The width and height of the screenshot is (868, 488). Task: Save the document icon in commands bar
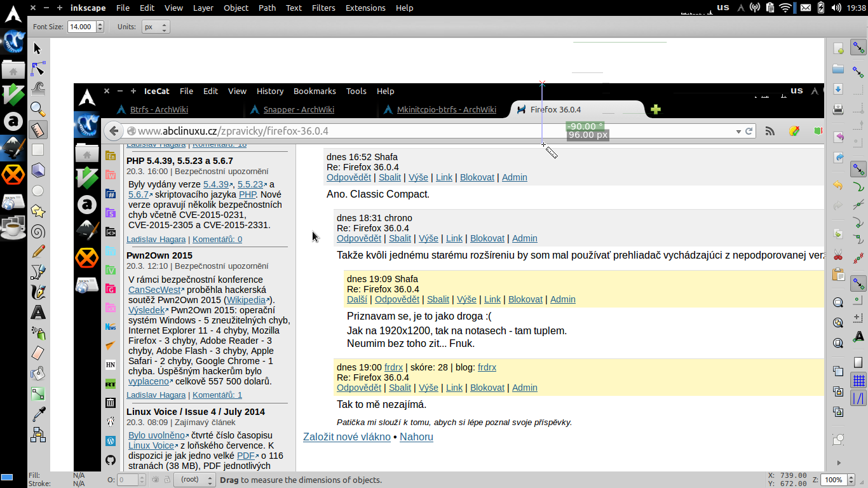coord(838,89)
